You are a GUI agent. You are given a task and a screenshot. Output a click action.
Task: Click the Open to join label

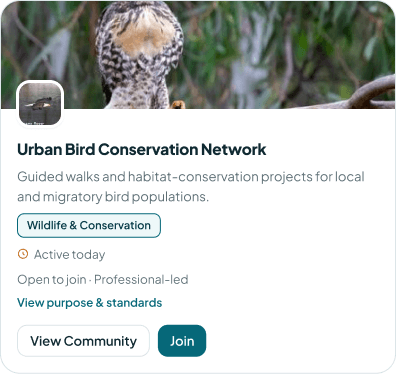click(x=52, y=280)
